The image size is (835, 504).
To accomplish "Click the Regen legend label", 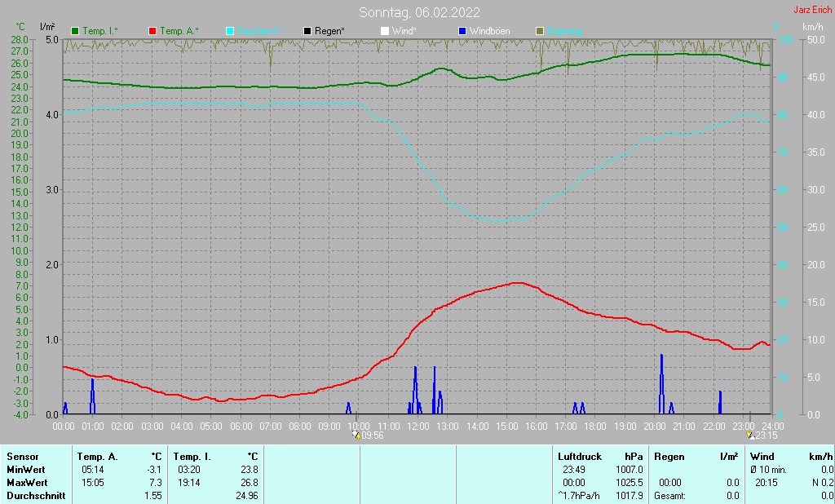I will tap(330, 31).
